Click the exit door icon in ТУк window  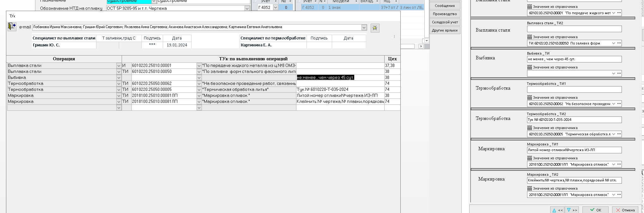(x=12, y=27)
